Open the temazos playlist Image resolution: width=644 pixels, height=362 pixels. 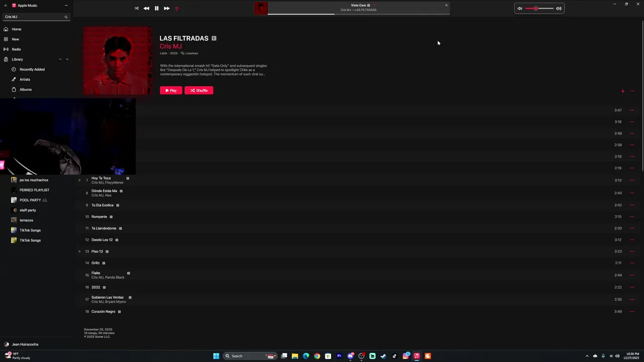coord(26,220)
